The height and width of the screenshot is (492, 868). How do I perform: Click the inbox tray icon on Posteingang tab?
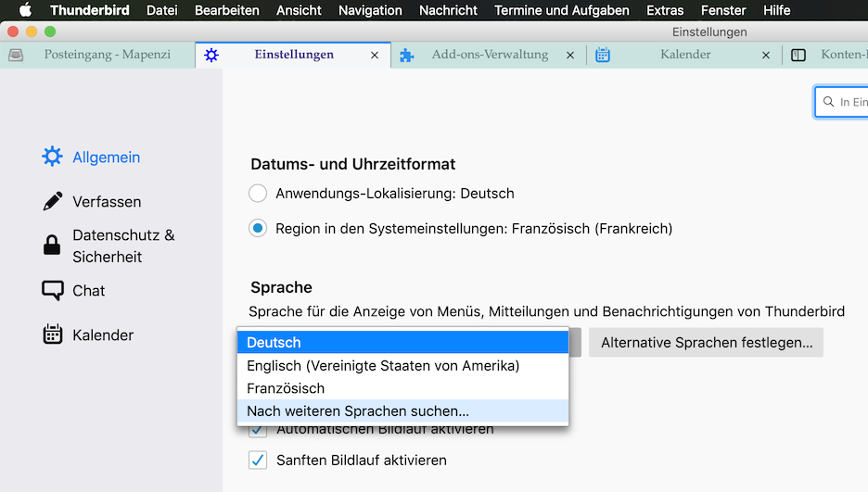pyautogui.click(x=16, y=55)
